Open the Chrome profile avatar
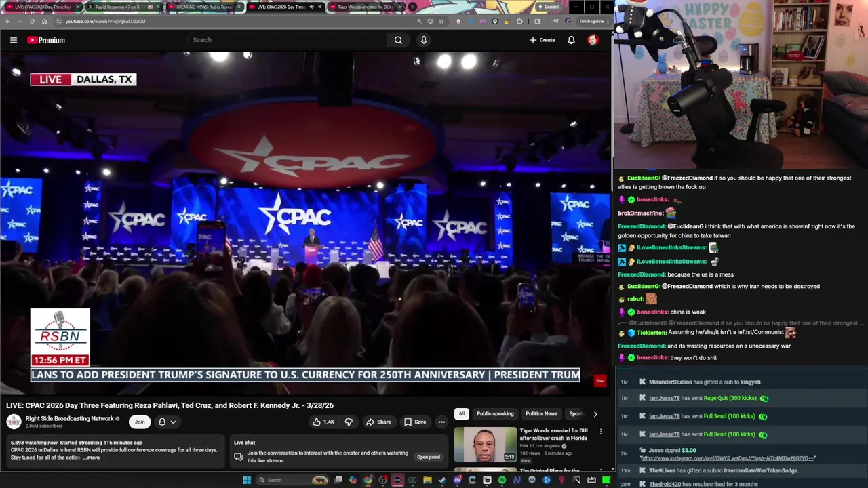The width and height of the screenshot is (868, 488). click(x=568, y=21)
